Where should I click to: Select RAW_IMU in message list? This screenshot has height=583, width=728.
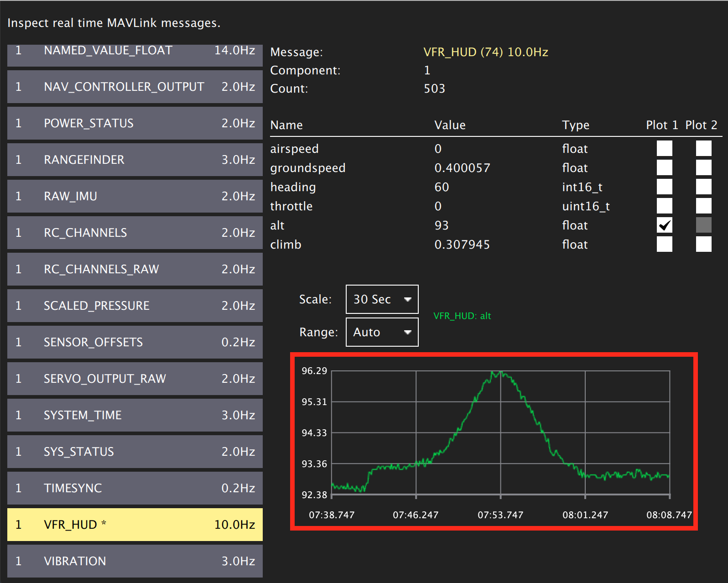pos(135,196)
